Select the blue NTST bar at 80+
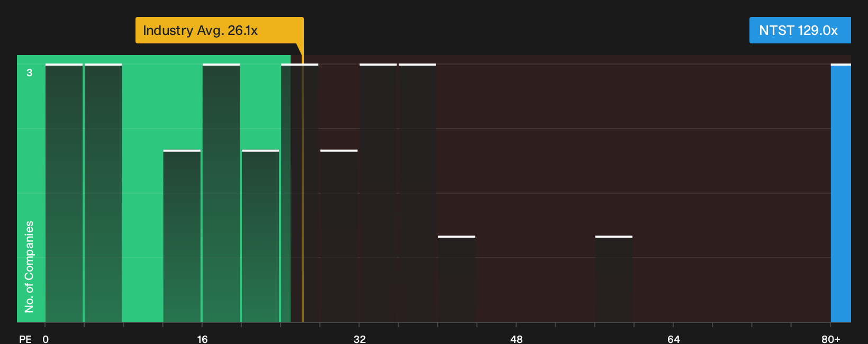Image resolution: width=868 pixels, height=344 pixels. pos(841,193)
